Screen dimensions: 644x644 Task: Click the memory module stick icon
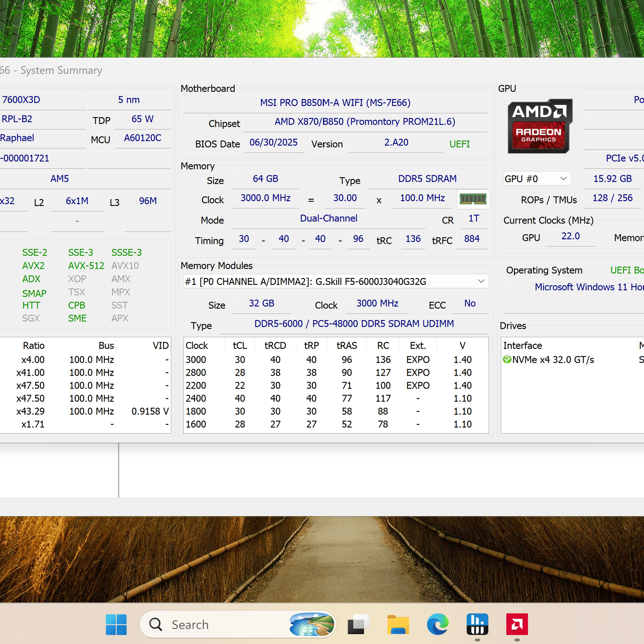point(473,199)
